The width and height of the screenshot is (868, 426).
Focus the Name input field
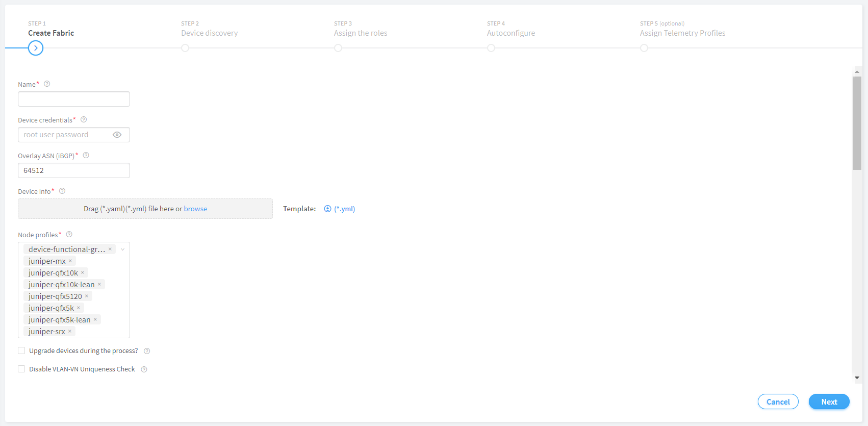(74, 99)
